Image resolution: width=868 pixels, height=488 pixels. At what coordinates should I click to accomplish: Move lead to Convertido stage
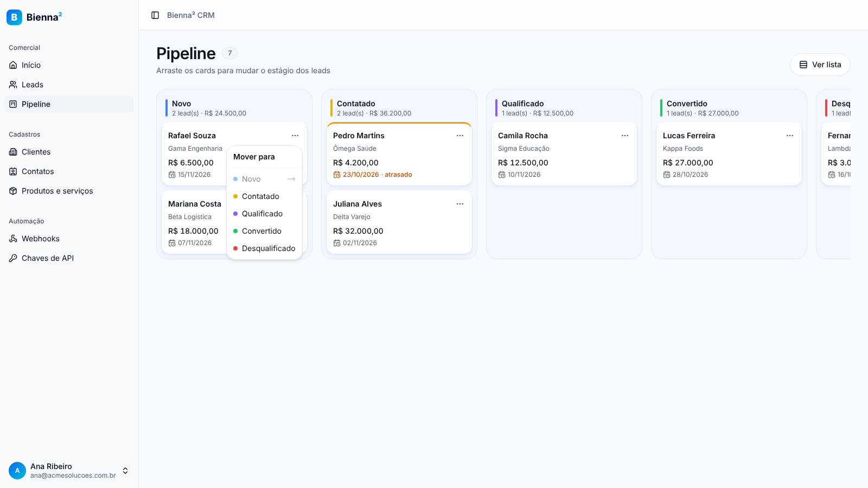point(264,231)
